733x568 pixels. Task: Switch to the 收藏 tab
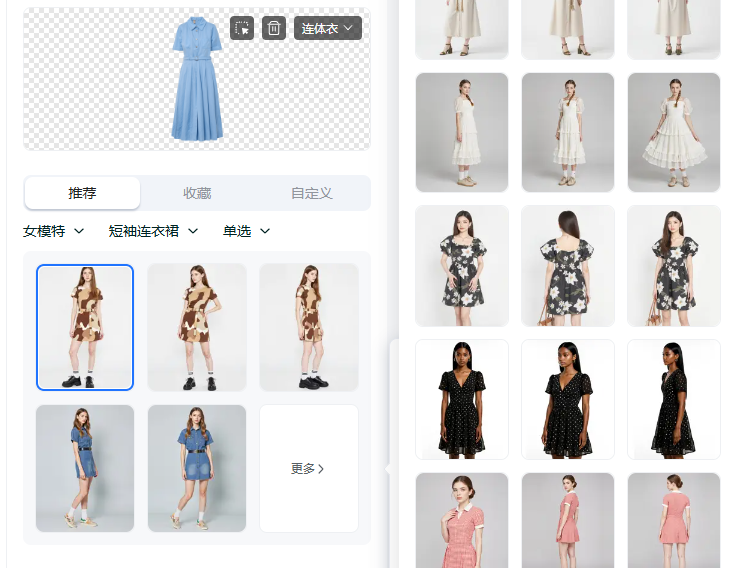point(197,193)
